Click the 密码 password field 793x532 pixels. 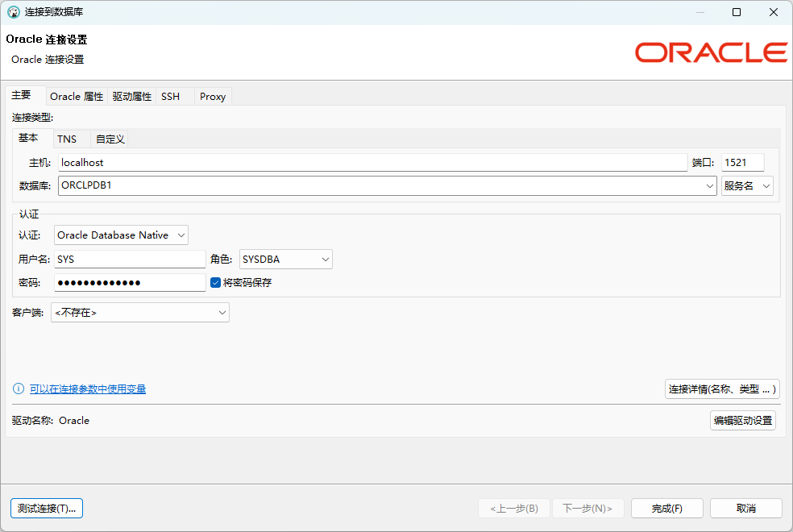pyautogui.click(x=130, y=282)
